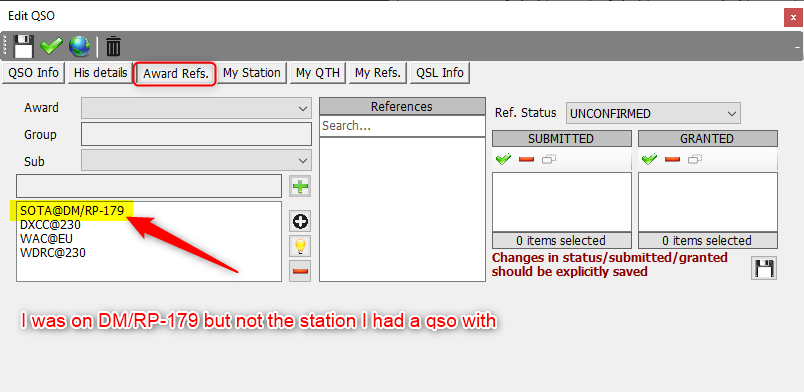
Task: Click the floppy disk save icon in toolbar
Action: click(x=23, y=46)
